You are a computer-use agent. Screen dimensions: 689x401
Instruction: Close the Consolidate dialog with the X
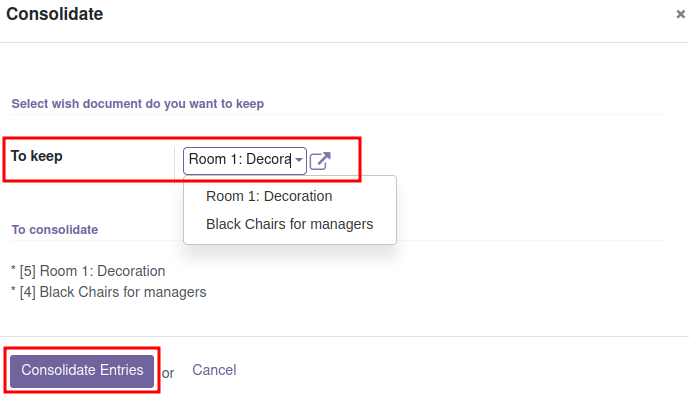[680, 14]
